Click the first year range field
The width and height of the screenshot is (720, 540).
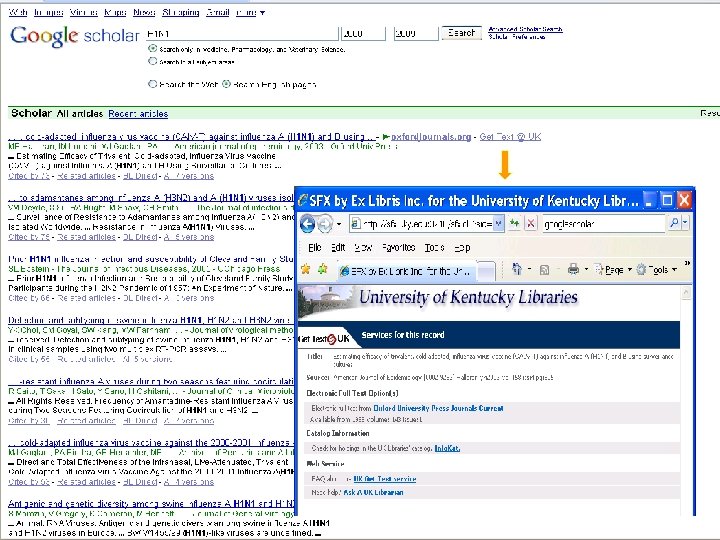[x=363, y=34]
